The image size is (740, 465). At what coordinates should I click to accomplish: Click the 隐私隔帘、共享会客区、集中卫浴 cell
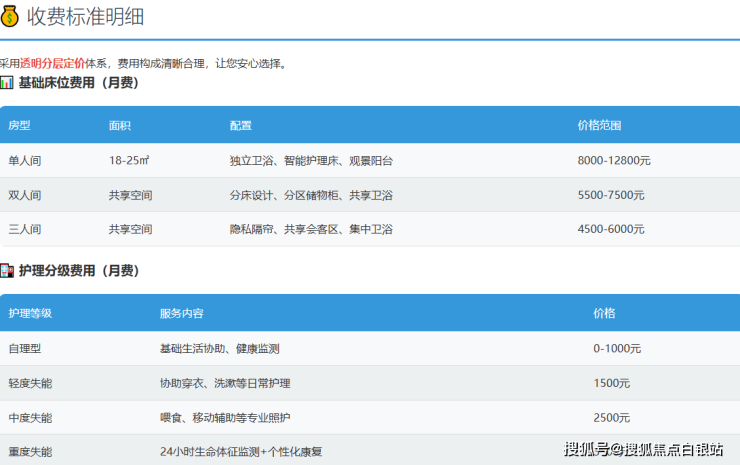[311, 229]
